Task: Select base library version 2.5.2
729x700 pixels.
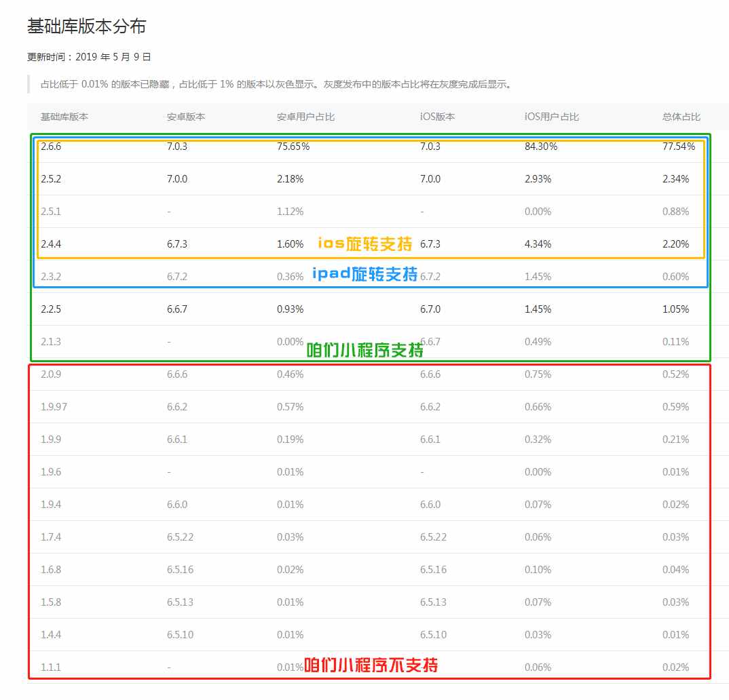Action: tap(51, 179)
